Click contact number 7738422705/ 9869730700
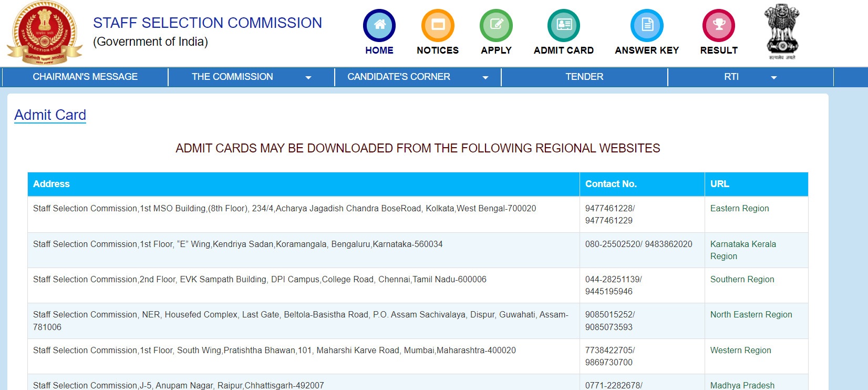This screenshot has width=868, height=390. (x=610, y=356)
